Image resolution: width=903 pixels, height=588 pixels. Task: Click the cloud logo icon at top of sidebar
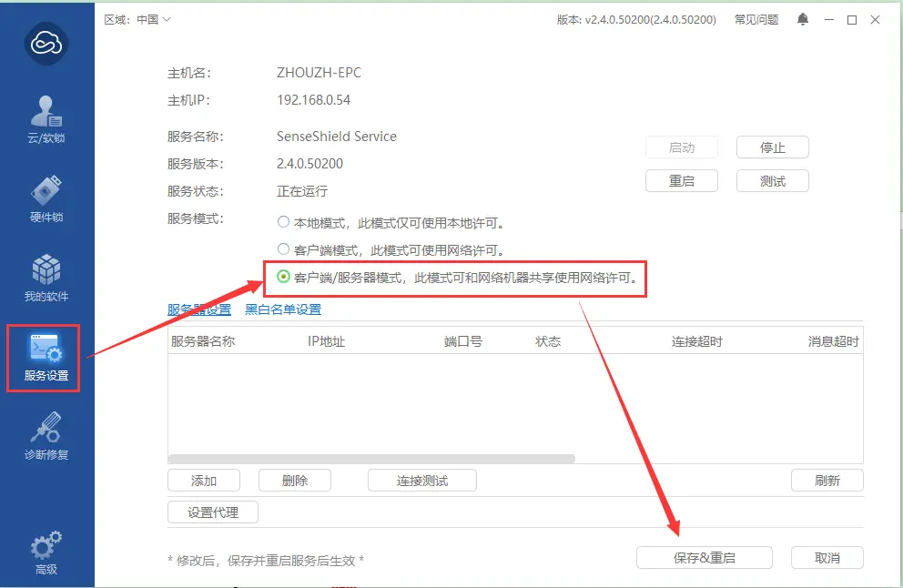click(47, 41)
